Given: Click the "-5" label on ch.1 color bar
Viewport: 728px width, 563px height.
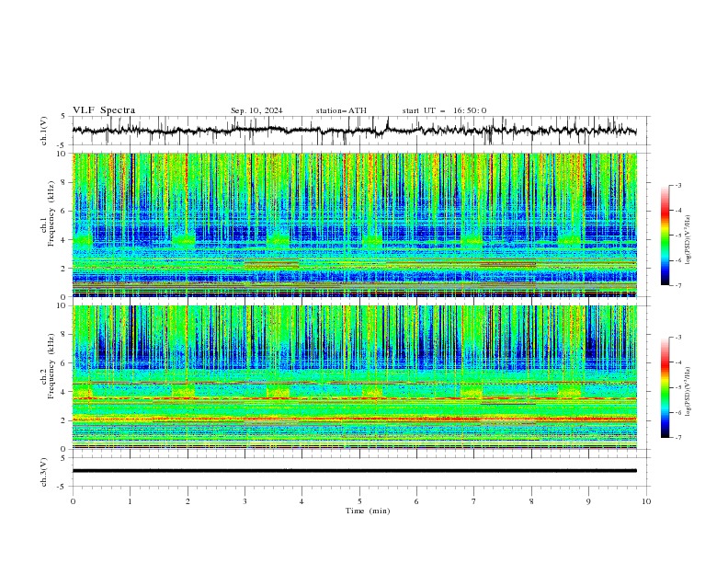Looking at the screenshot, I should point(678,236).
